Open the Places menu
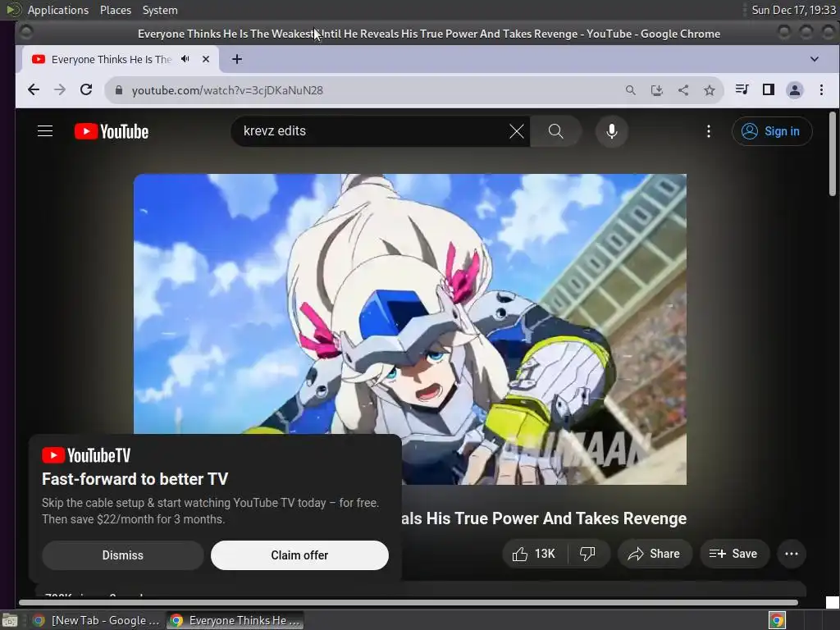 (x=115, y=10)
